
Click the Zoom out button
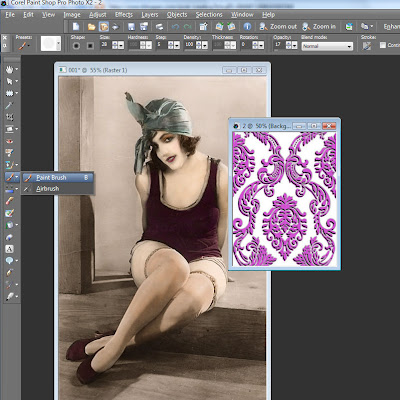click(x=278, y=26)
